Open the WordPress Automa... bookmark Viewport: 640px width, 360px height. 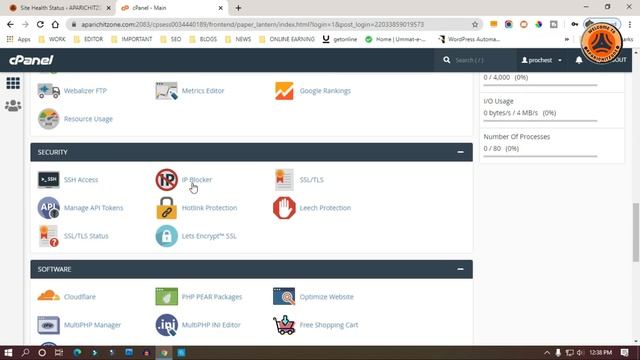(469, 39)
